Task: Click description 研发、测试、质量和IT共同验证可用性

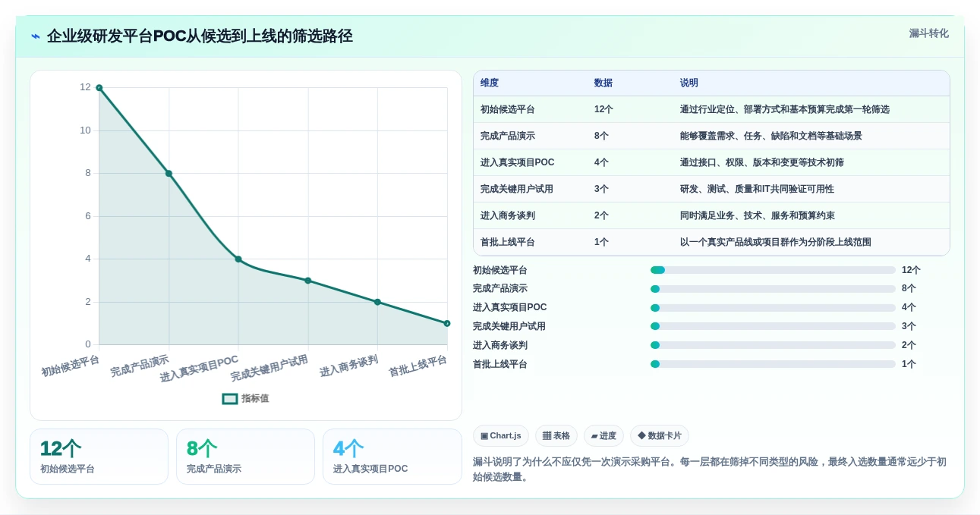Action: click(757, 189)
